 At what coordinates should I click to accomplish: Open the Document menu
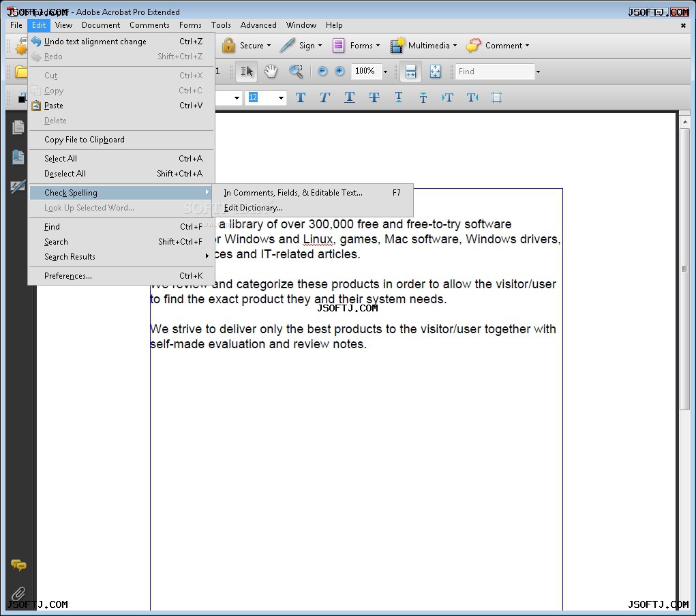(x=101, y=25)
